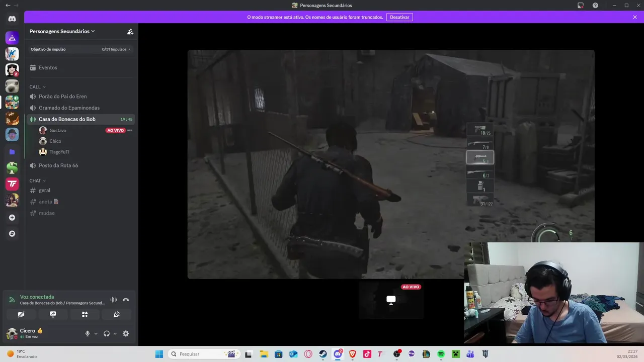
Task: Open voice connection signal details icon
Action: coord(12,300)
